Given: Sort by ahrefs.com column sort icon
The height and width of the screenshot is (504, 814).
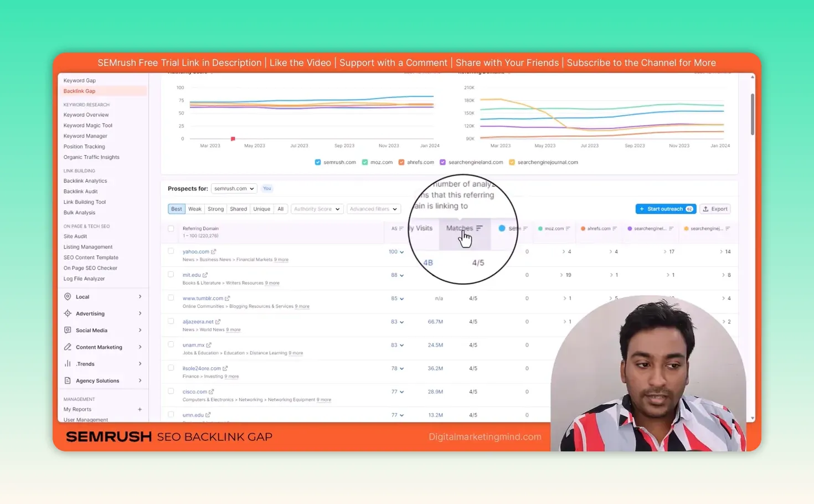Looking at the screenshot, I should pyautogui.click(x=614, y=228).
